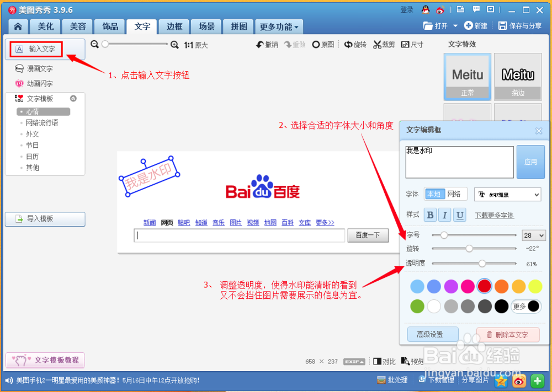The height and width of the screenshot is (392, 552).
Task: Open the 拼图 tab
Action: coord(238,26)
